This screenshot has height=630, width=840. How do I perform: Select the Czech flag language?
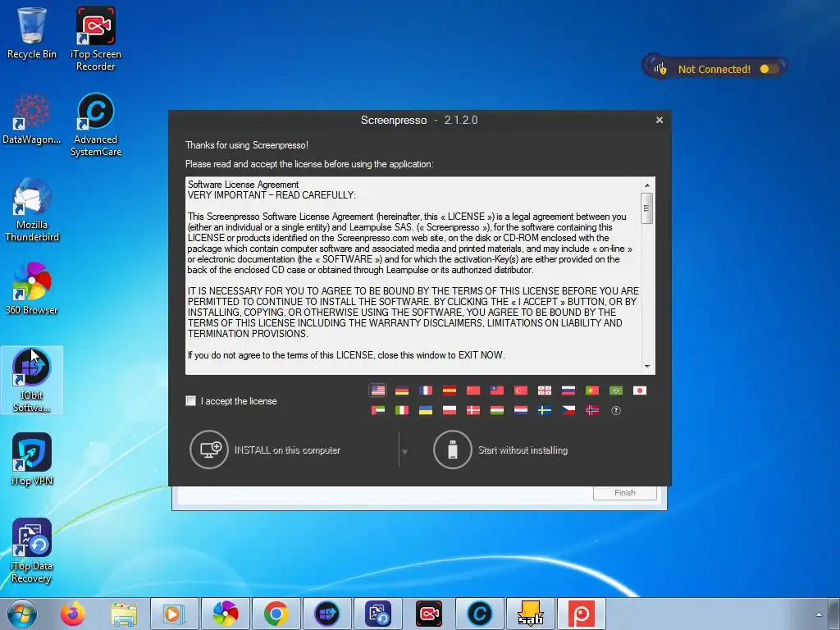pyautogui.click(x=568, y=410)
